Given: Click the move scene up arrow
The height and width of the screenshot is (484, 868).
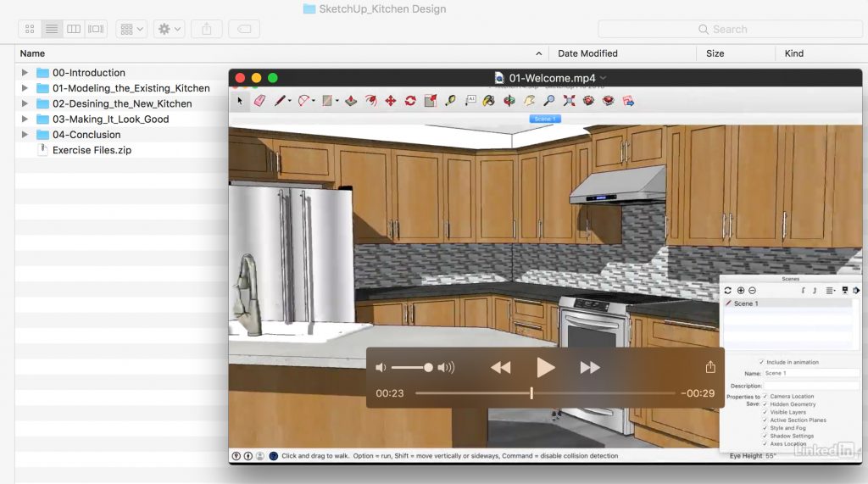Looking at the screenshot, I should 804,290.
